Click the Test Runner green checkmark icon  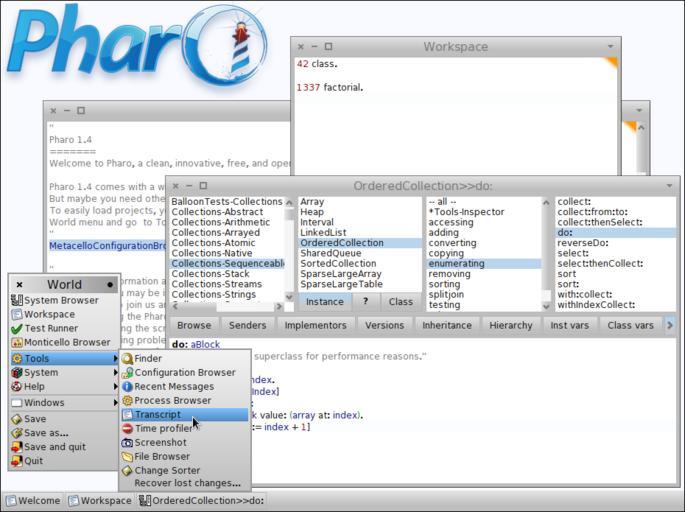coord(16,328)
